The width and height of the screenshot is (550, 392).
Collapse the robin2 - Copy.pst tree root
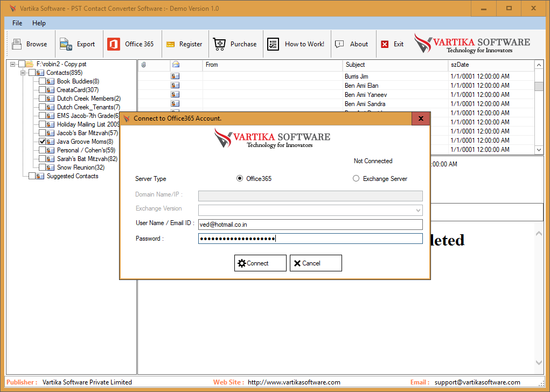(x=13, y=64)
